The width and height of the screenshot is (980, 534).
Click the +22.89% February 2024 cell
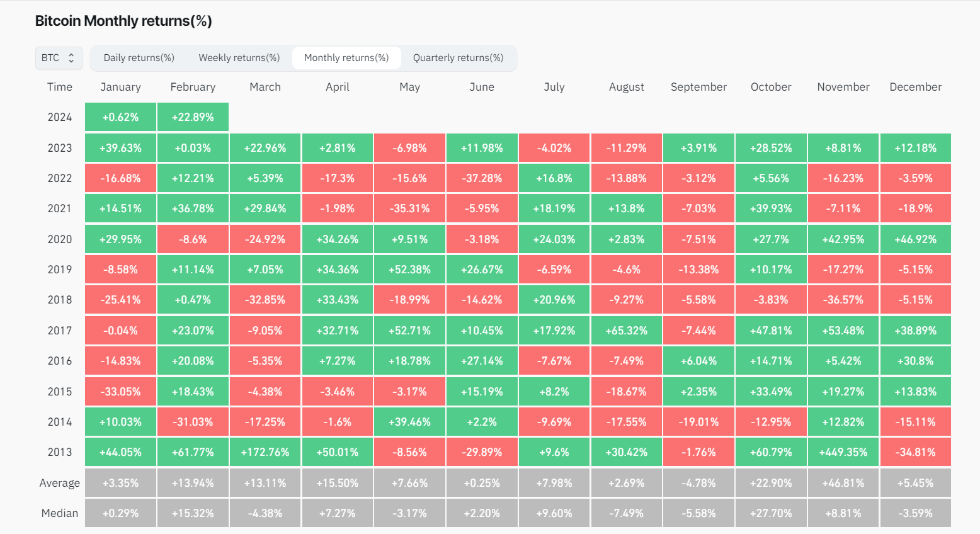click(193, 116)
